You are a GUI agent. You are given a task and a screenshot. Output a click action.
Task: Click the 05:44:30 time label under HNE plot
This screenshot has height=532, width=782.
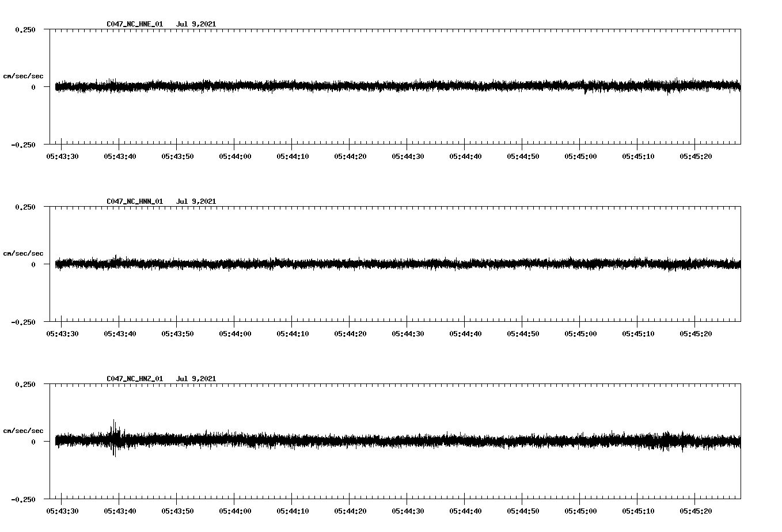point(408,157)
